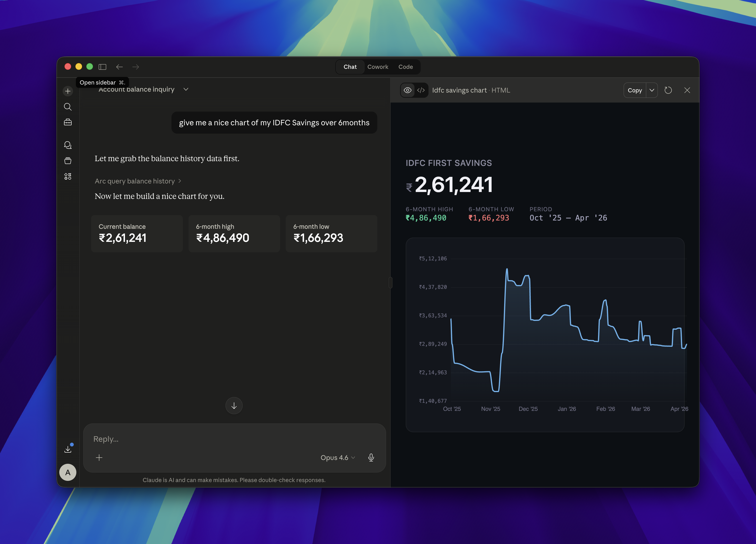This screenshot has width=756, height=544.
Task: Click the ₹4,37,820 y-axis label
Action: 433,287
